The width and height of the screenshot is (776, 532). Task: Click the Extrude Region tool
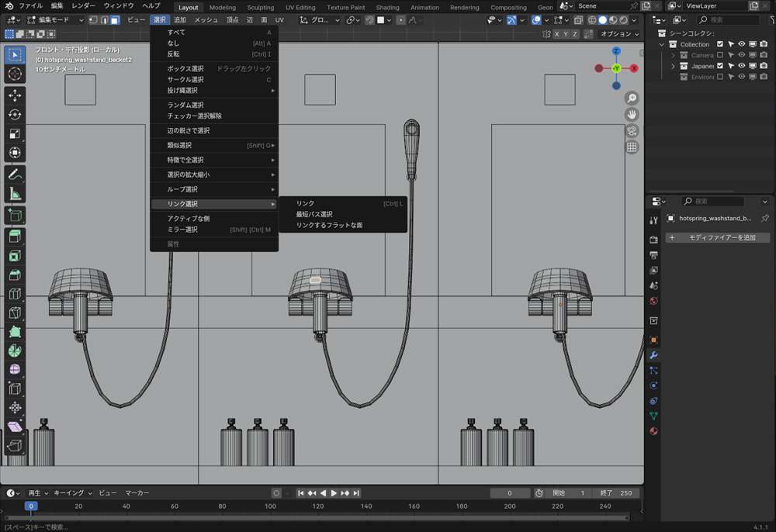click(x=15, y=237)
